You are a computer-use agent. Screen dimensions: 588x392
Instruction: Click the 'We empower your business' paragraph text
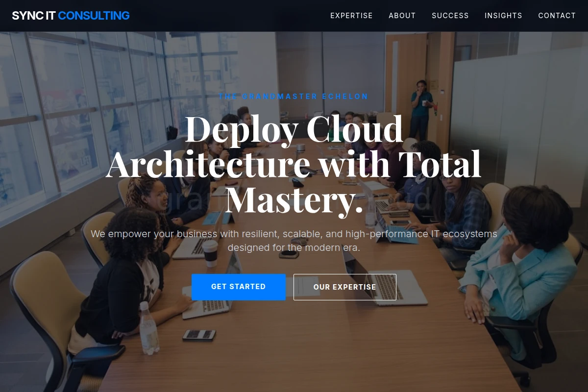click(x=294, y=241)
